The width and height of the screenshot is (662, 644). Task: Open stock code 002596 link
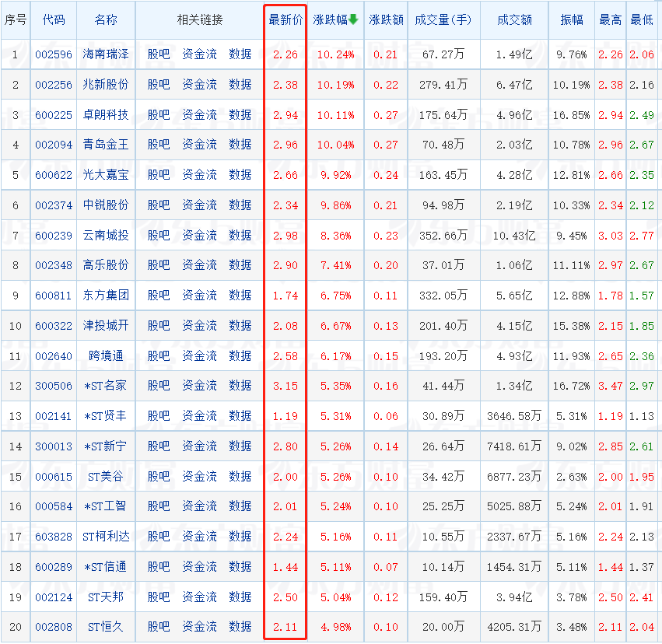coord(54,54)
